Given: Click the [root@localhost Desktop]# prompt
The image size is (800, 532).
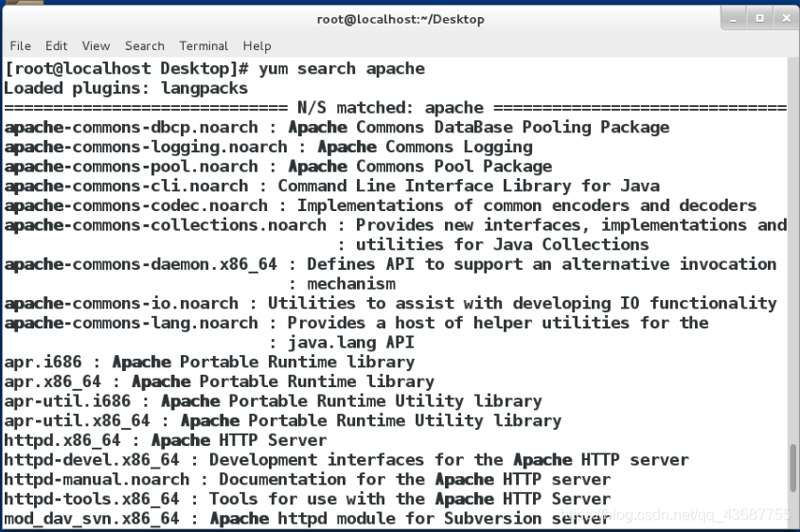Looking at the screenshot, I should pos(127,68).
